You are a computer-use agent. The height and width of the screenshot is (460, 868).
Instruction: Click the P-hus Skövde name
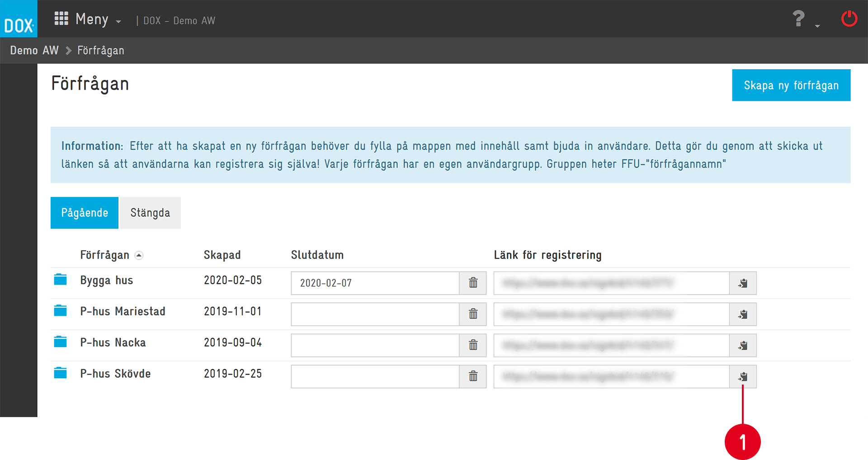click(x=115, y=374)
